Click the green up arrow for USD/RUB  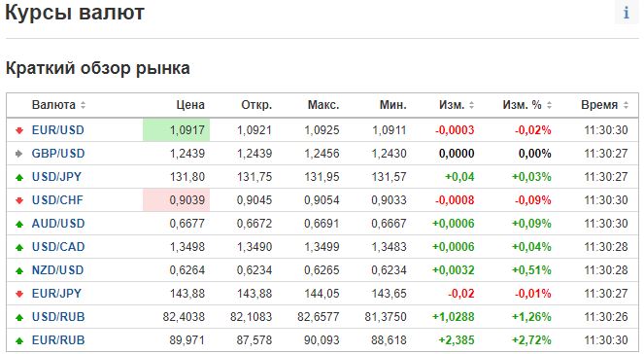[x=19, y=317]
